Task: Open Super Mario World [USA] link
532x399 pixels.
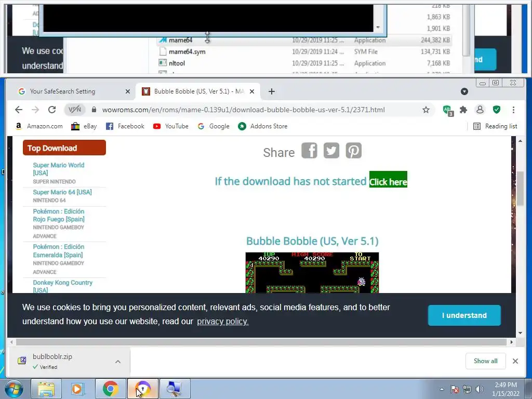Action: coord(58,169)
